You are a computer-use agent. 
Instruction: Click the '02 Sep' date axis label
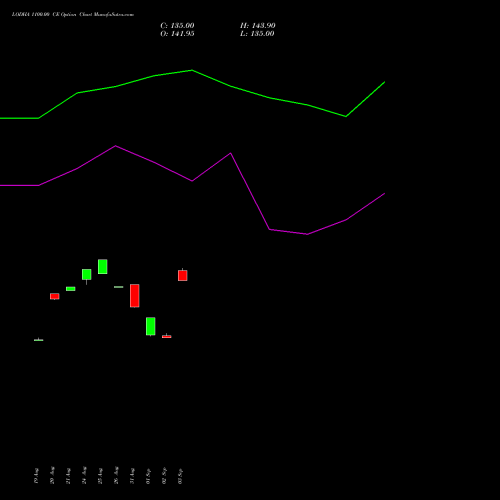coord(164,476)
